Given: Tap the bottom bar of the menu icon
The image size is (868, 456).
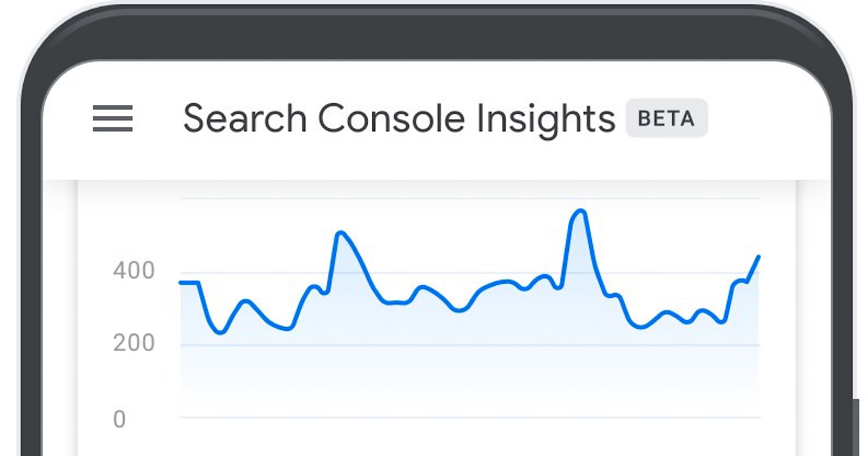Looking at the screenshot, I should (x=112, y=129).
